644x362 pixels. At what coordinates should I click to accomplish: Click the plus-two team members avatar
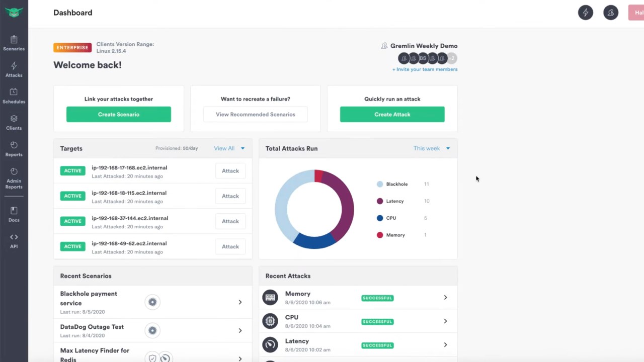click(452, 58)
